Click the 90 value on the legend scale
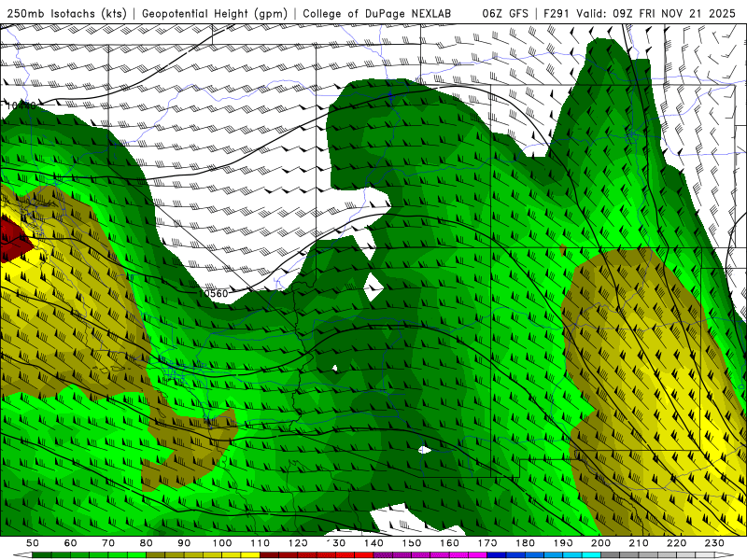 [x=184, y=543]
